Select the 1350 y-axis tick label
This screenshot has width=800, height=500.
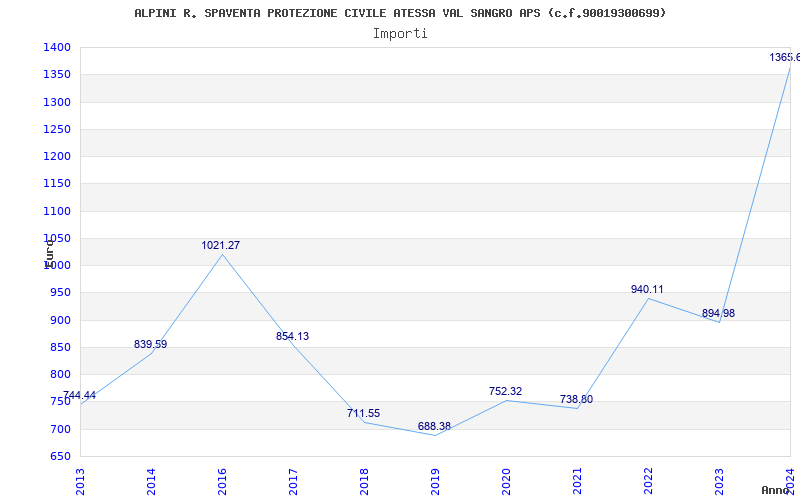[57, 74]
